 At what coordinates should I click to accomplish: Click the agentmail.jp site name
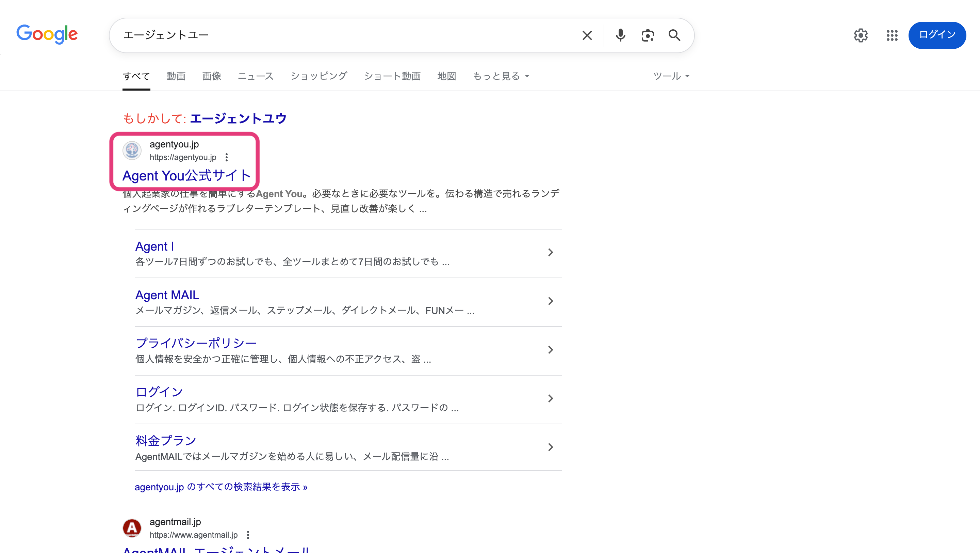tap(175, 522)
